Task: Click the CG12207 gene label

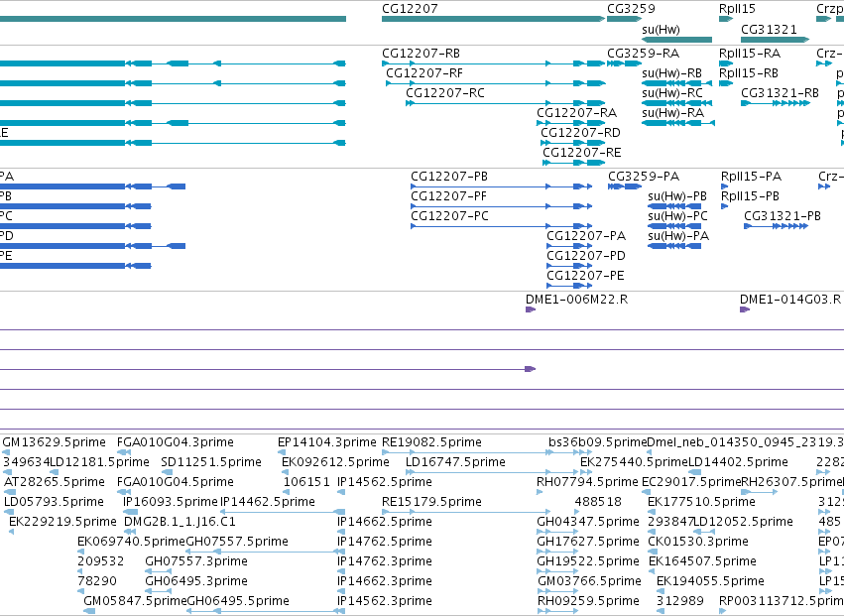Action: click(410, 9)
